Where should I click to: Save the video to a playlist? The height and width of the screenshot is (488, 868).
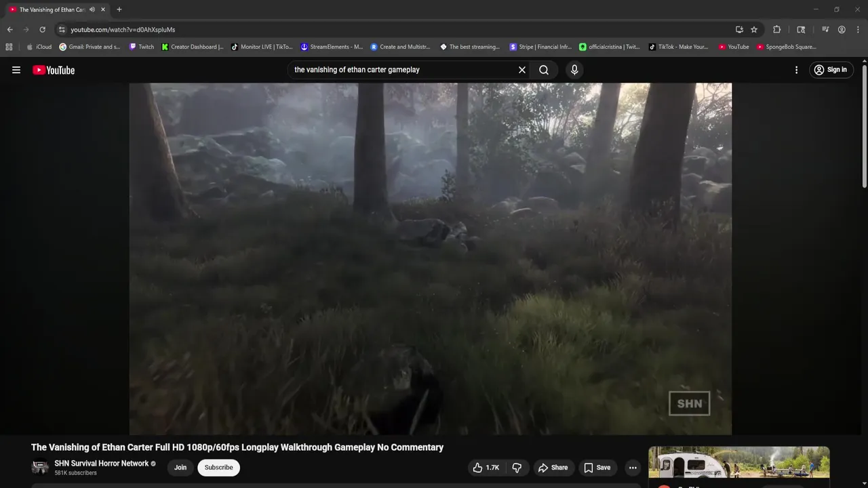(x=597, y=468)
